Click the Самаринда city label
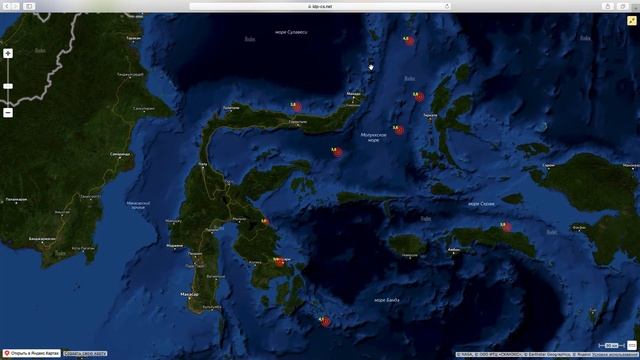Image resolution: width=640 pixels, height=360 pixels. point(120,154)
